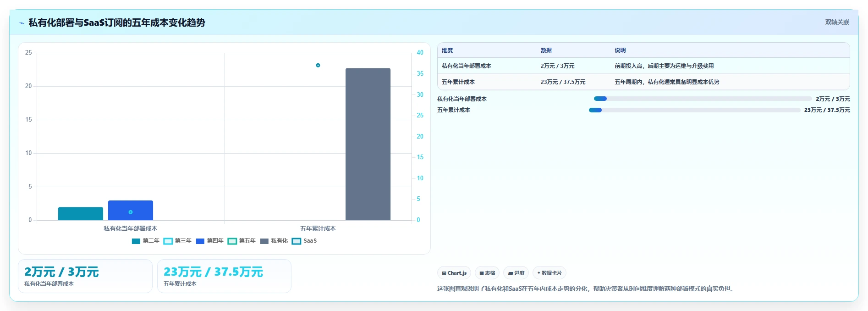Click the Chart.js tag chip
Screen dimensions: 868x311
(454, 273)
